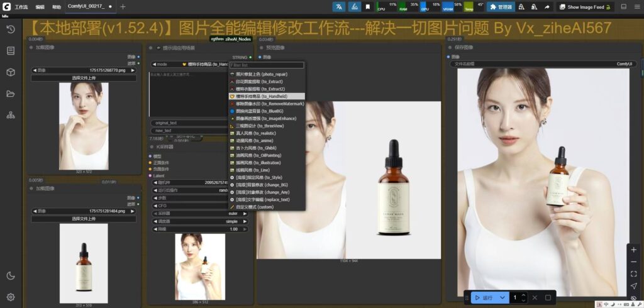Click 运行 run button
Image resolution: width=644 pixels, height=308 pixels.
(x=484, y=297)
